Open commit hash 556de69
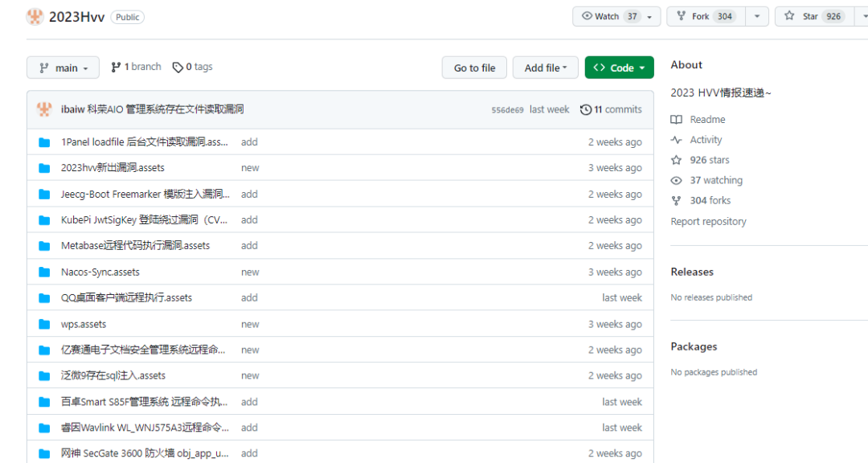The width and height of the screenshot is (868, 463). (x=507, y=109)
